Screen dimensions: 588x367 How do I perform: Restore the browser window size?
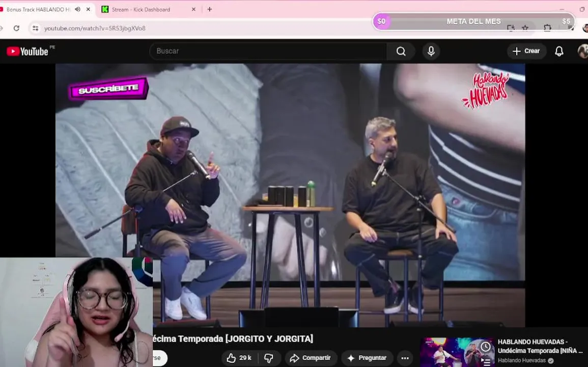tap(582, 9)
